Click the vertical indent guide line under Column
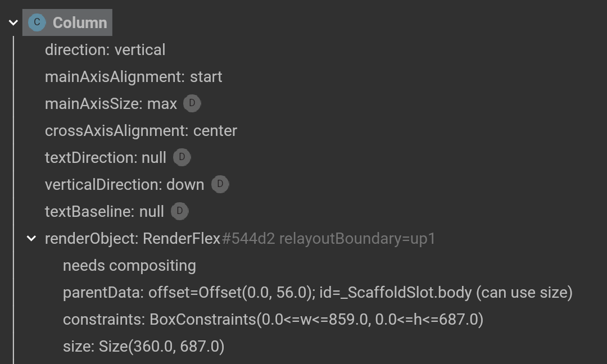This screenshot has width=607, height=364. [15, 197]
